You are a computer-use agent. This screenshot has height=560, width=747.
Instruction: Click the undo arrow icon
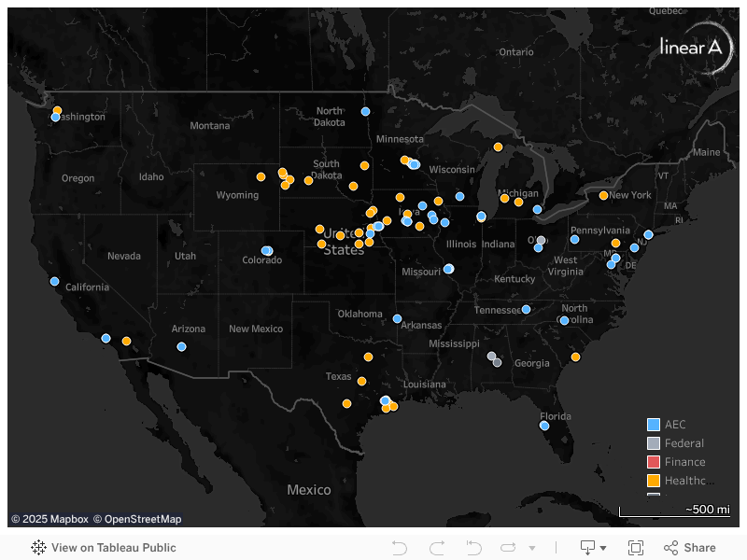point(400,548)
